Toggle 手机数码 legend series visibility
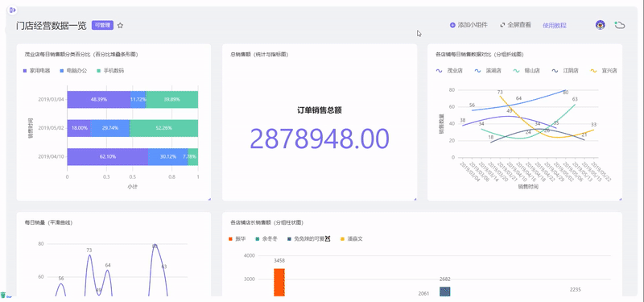Image resolution: width=644 pixels, height=302 pixels. (110, 71)
